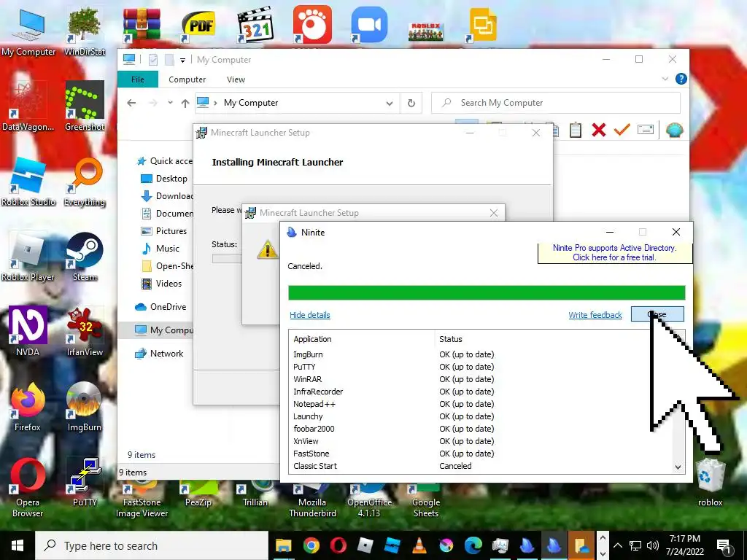Go back in the My Computer window
The width and height of the screenshot is (747, 560).
tap(131, 103)
